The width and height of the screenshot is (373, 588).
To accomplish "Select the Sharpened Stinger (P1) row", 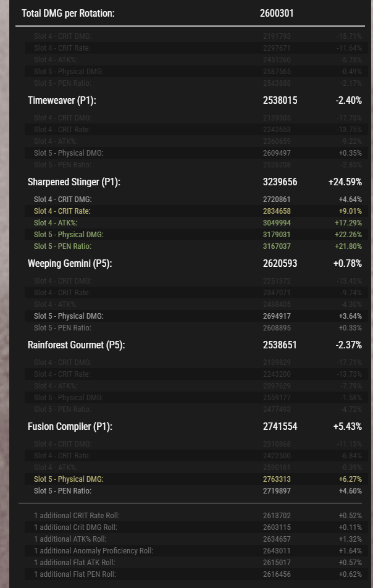I will [x=195, y=182].
